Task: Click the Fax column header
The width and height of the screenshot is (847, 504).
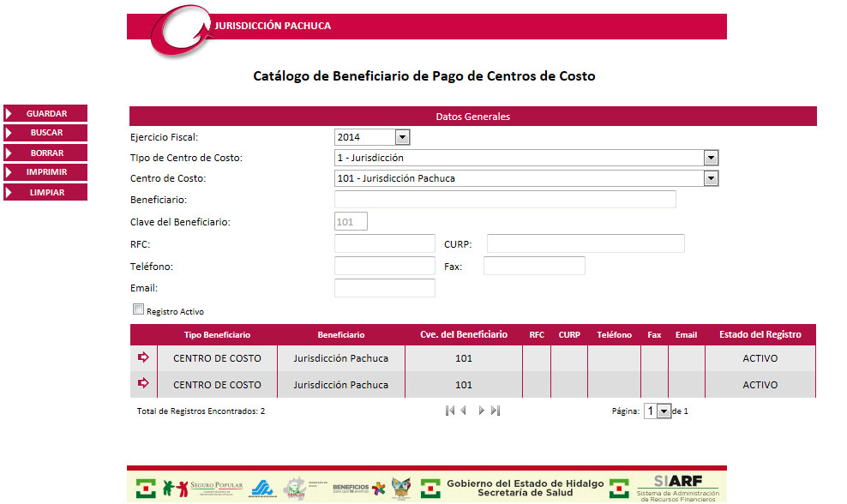Action: 654,335
